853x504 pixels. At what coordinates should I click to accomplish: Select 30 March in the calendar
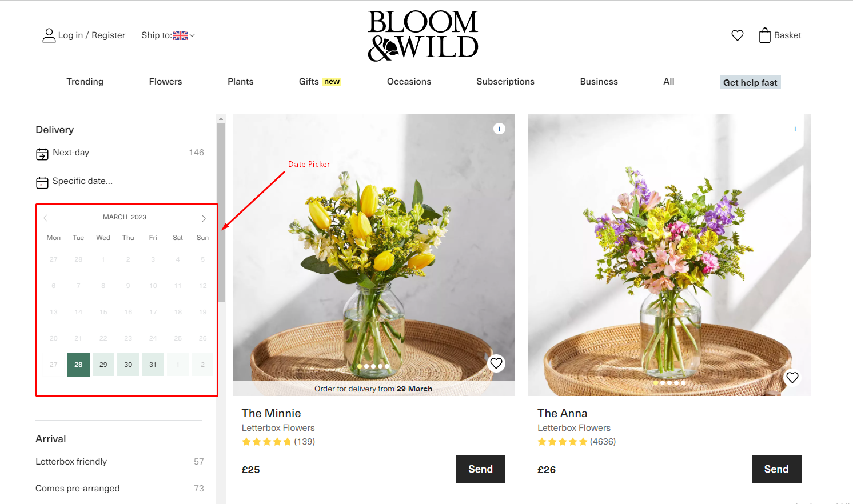(x=128, y=365)
